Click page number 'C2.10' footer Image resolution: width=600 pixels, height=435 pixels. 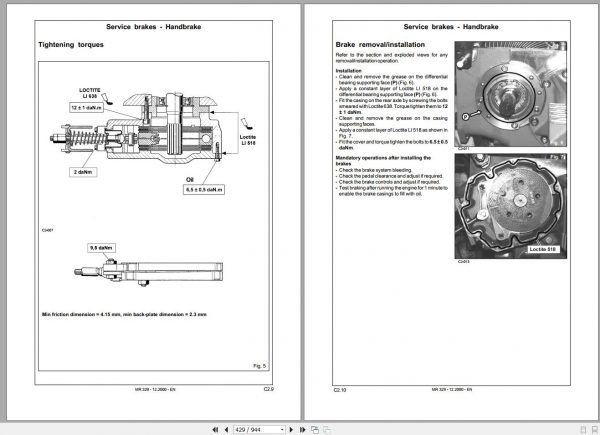(x=340, y=390)
